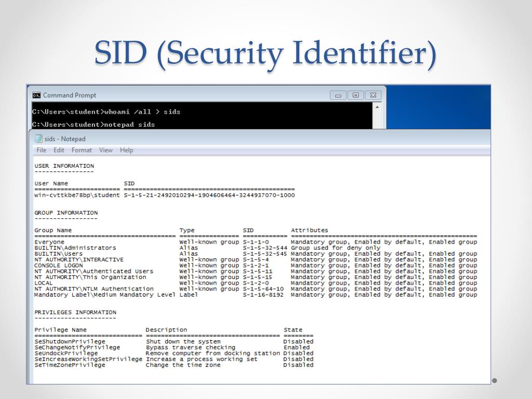Click the USER INFORMATION heading
532x399 pixels.
[64, 166]
